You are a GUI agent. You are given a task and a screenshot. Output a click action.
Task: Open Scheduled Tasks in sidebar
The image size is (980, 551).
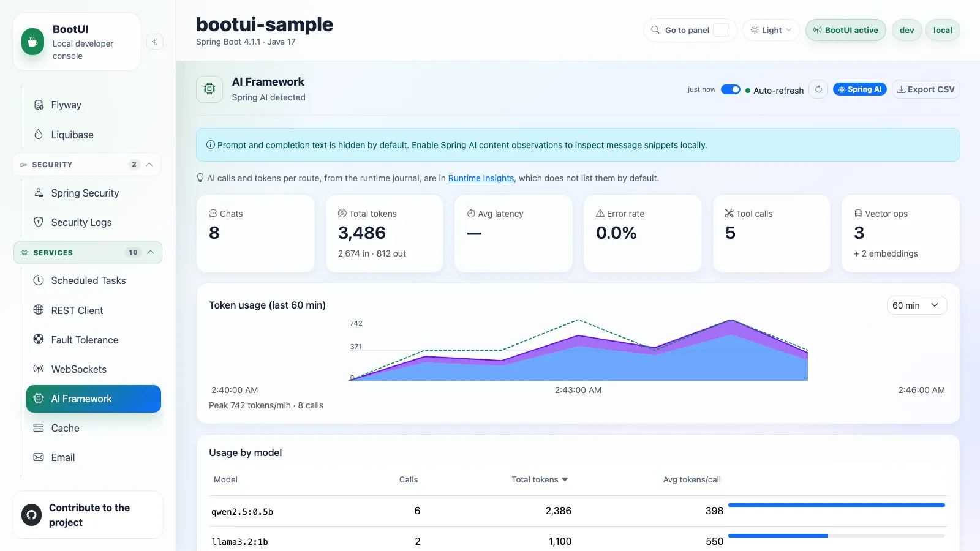pyautogui.click(x=94, y=280)
